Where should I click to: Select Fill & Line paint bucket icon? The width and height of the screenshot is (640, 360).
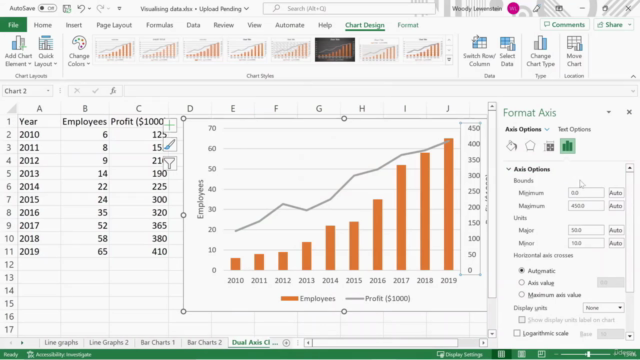click(x=511, y=146)
